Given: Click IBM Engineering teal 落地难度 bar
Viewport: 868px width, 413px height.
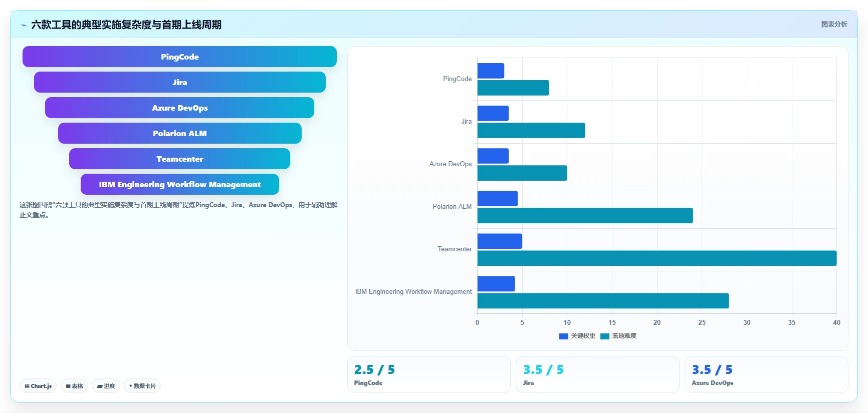Looking at the screenshot, I should 603,300.
